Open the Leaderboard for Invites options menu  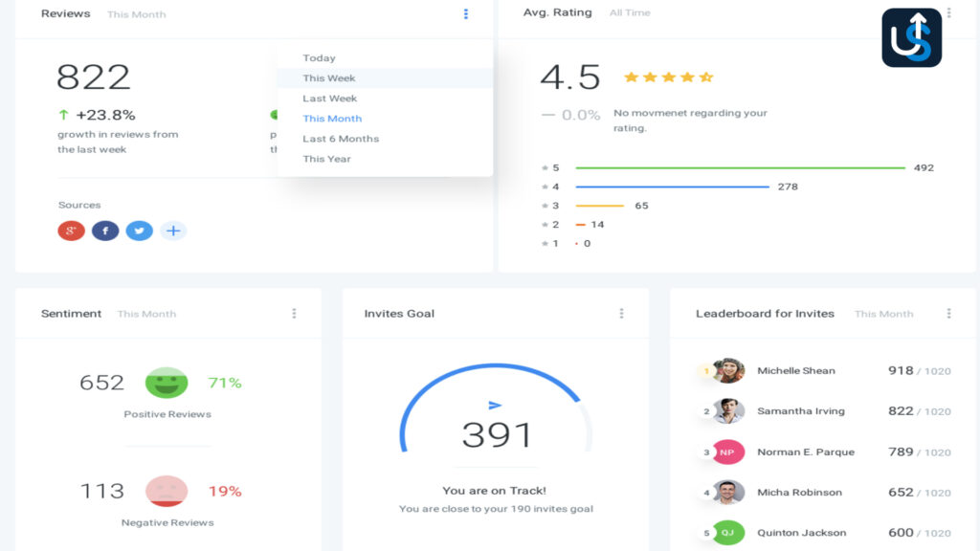[948, 313]
